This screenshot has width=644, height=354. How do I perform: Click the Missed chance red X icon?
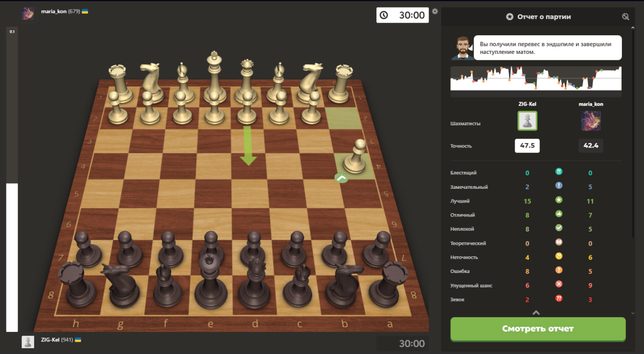(x=558, y=285)
